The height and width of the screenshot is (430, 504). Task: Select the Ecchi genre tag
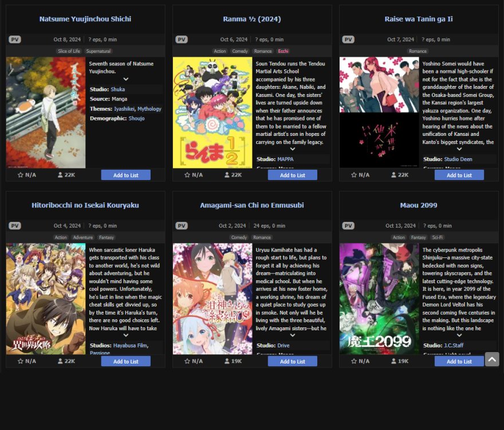(x=283, y=51)
